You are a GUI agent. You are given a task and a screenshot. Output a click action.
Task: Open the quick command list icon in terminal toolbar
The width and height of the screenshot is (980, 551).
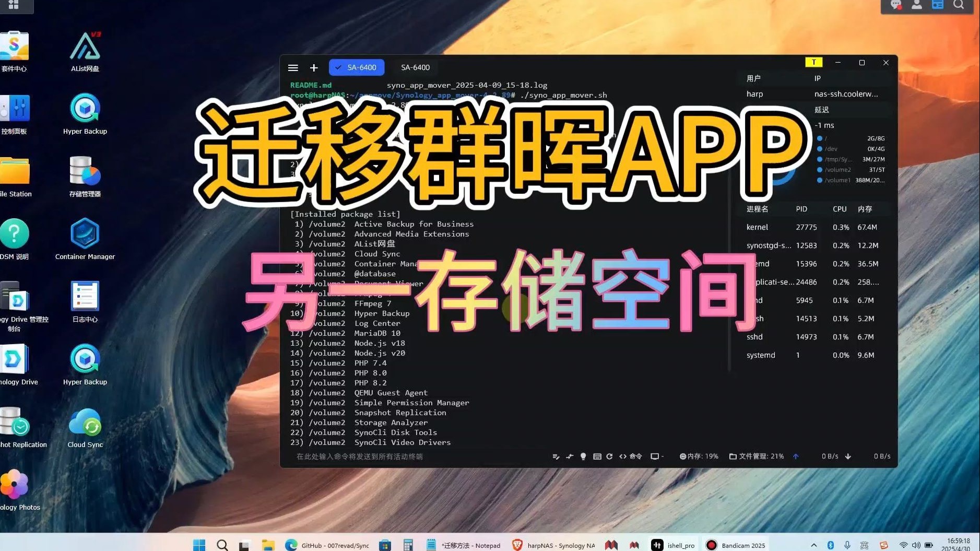coord(556,456)
